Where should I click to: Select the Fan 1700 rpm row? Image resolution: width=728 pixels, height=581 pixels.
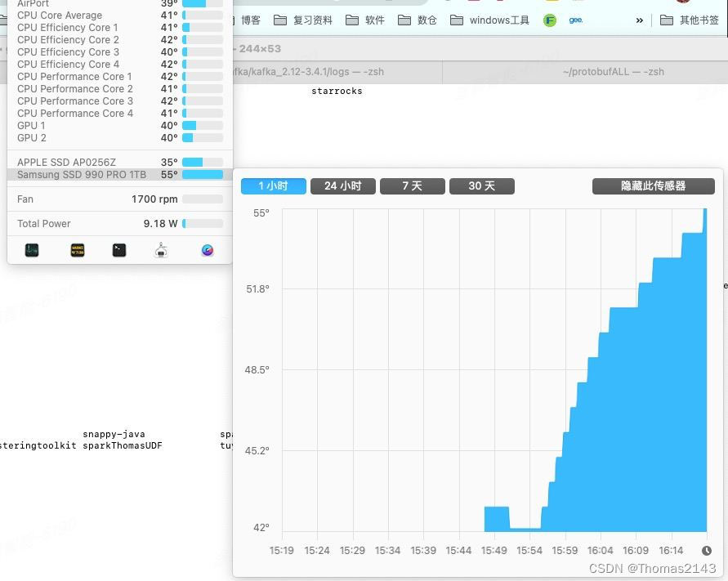coord(120,199)
